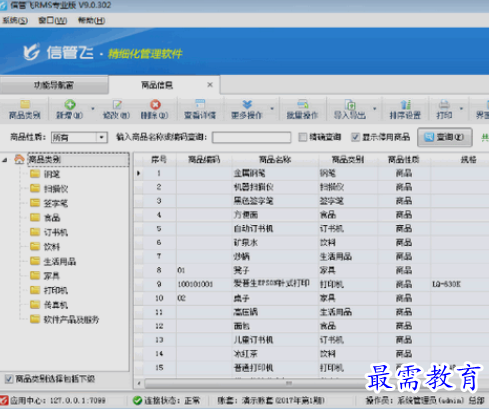Open the 窗口(W) menu
This screenshot has width=489, height=409.
click(53, 21)
